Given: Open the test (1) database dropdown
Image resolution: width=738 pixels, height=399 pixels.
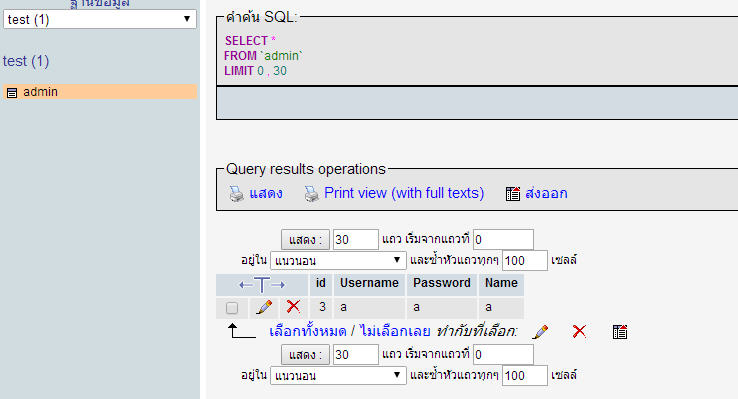Looking at the screenshot, I should tap(100, 19).
